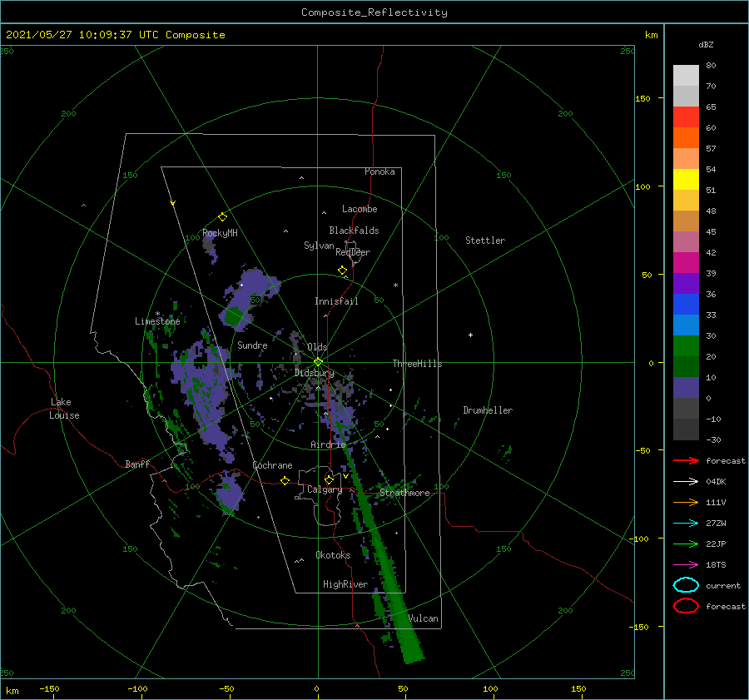Click the 150 tick on right axis

(642, 98)
